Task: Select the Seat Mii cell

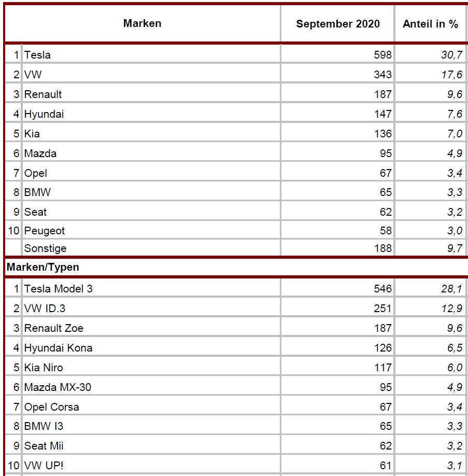Action: tap(44, 446)
